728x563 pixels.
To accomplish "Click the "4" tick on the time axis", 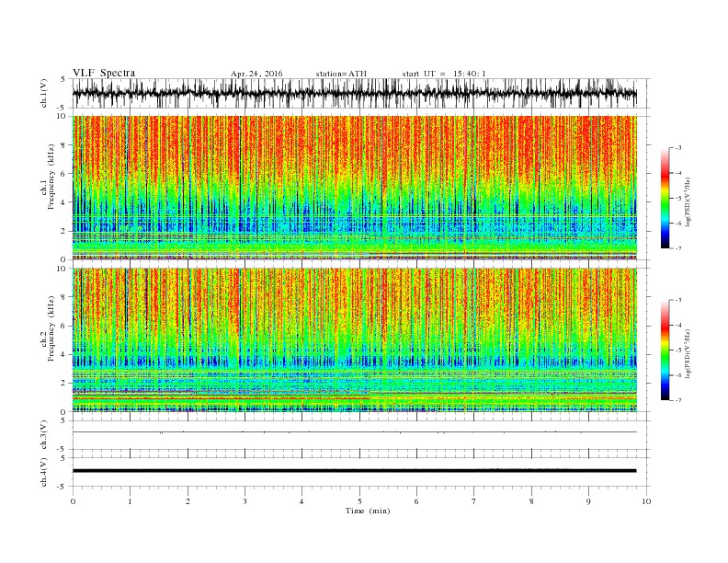I will 302,501.
